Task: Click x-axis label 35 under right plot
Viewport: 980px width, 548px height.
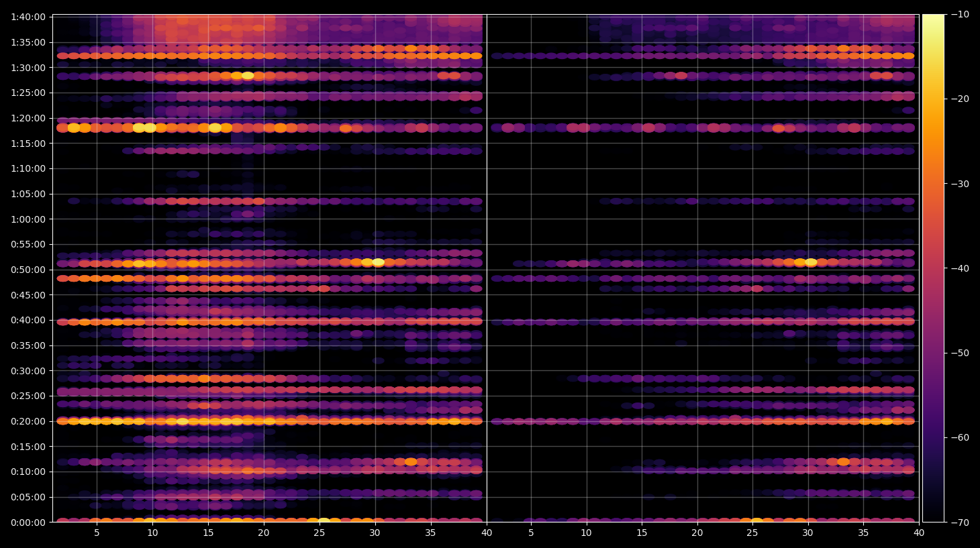Action: 863,533
